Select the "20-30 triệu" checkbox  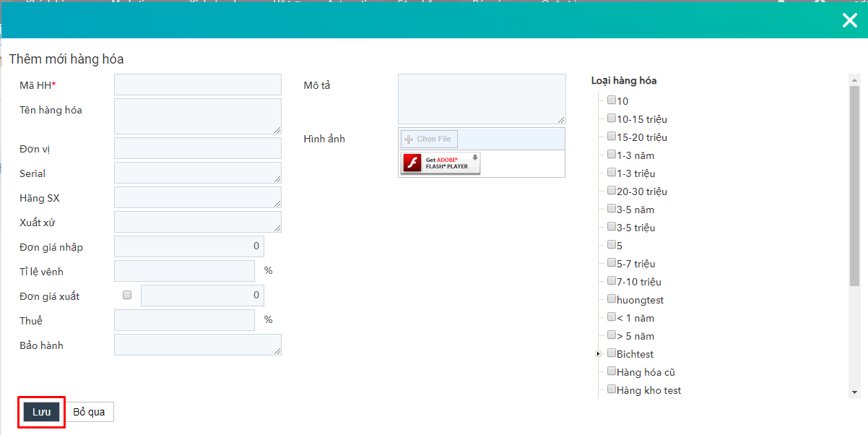612,191
